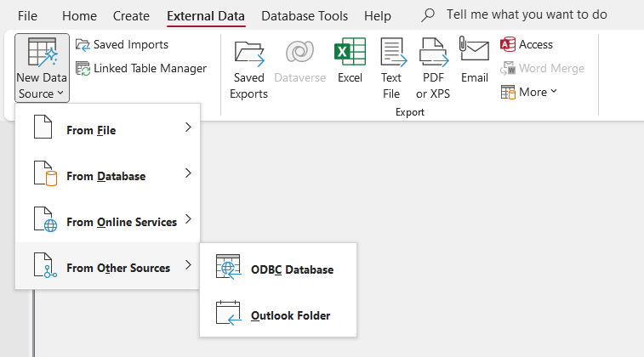Expand the From Database submenu

(x=107, y=176)
